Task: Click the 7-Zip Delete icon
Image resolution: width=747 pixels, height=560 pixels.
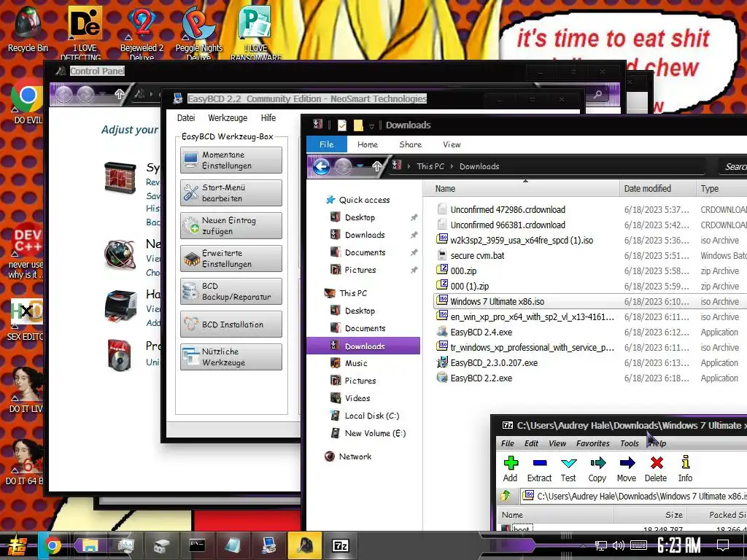Action: (x=656, y=469)
